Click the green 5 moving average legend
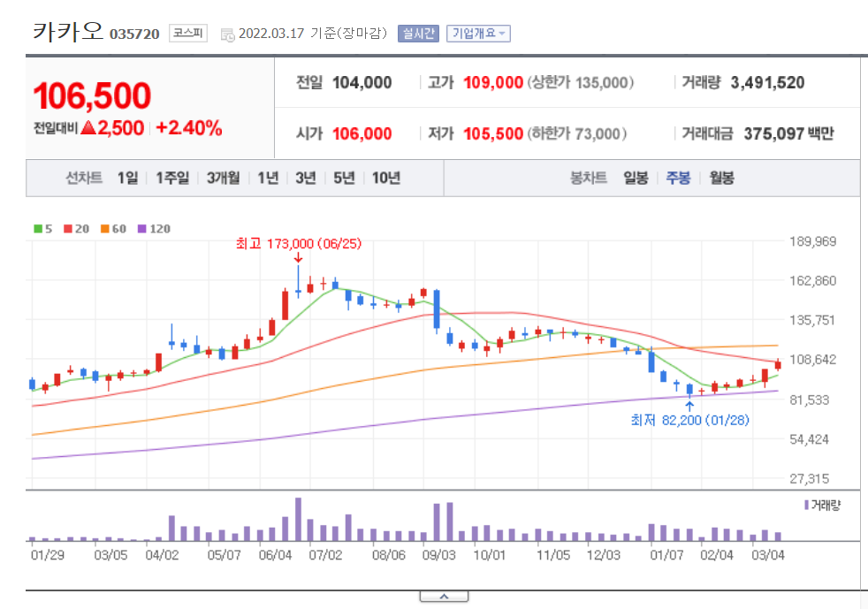 coord(42,229)
